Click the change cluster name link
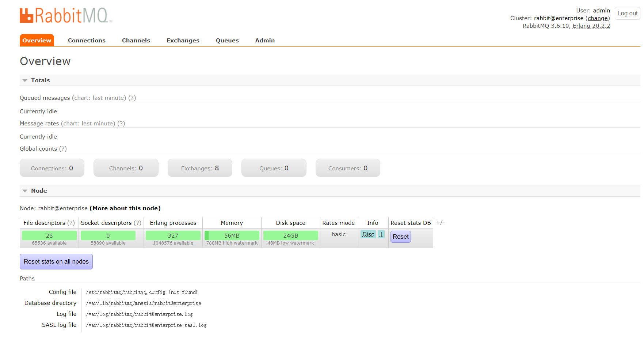The image size is (644, 340). coord(598,18)
